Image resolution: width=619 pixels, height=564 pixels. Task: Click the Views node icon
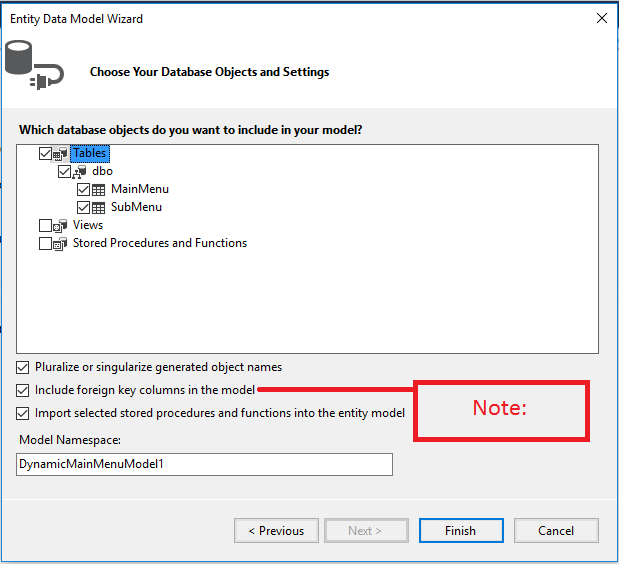coord(60,226)
